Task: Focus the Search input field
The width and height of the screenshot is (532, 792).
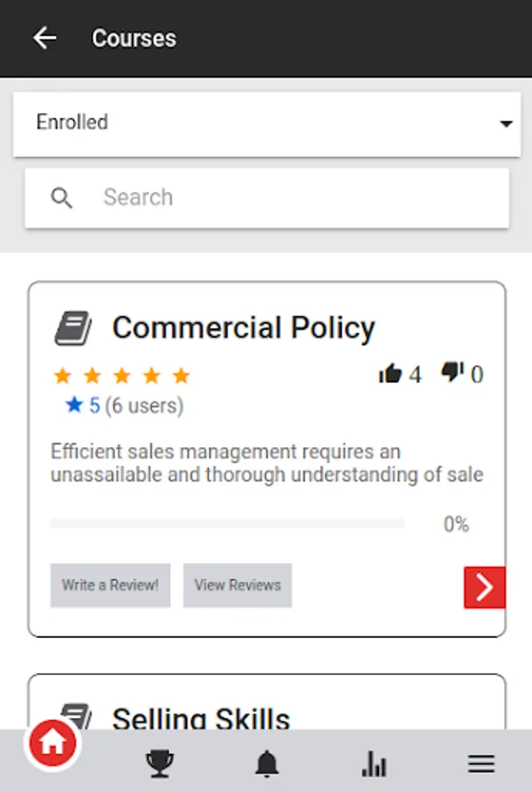Action: tap(290, 198)
